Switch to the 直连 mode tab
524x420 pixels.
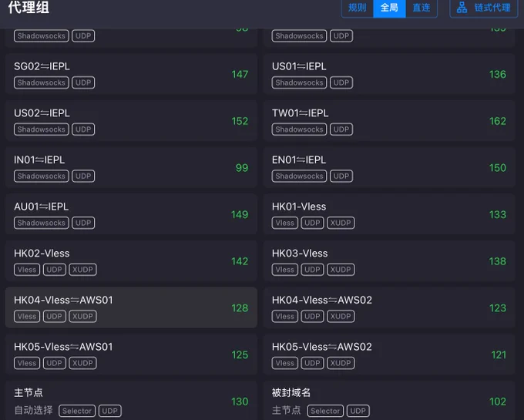(x=422, y=8)
